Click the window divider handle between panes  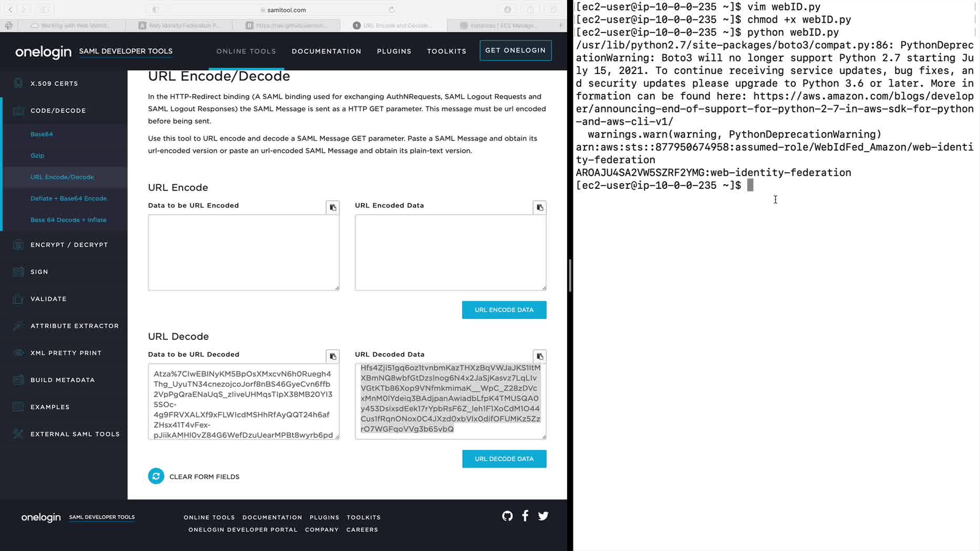pyautogui.click(x=570, y=275)
